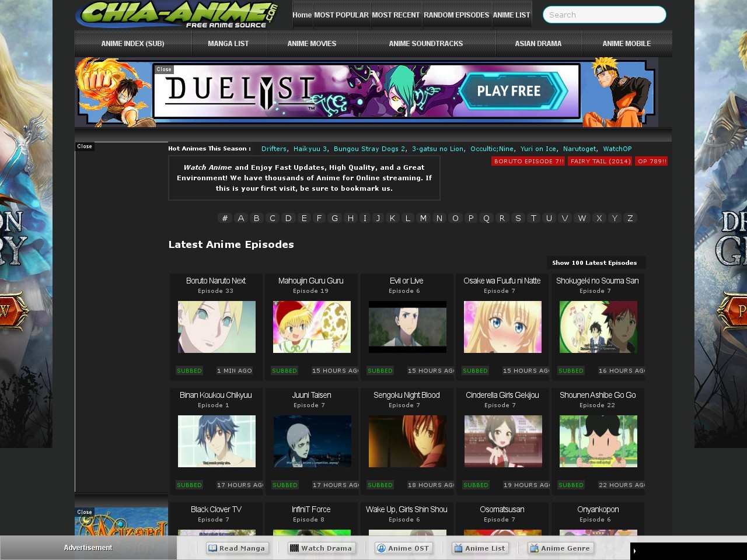The height and width of the screenshot is (560, 747).
Task: Open the MOST POPULAR menu
Action: coord(341,15)
